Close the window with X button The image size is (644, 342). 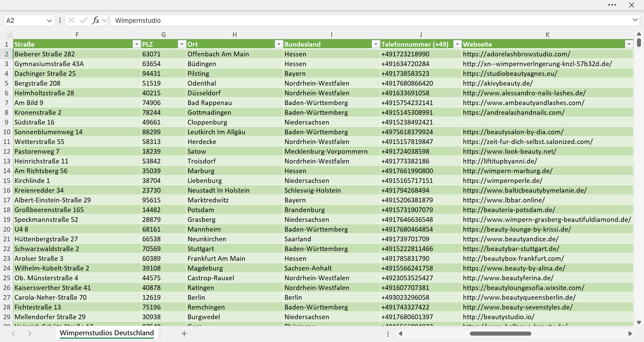(x=632, y=5)
